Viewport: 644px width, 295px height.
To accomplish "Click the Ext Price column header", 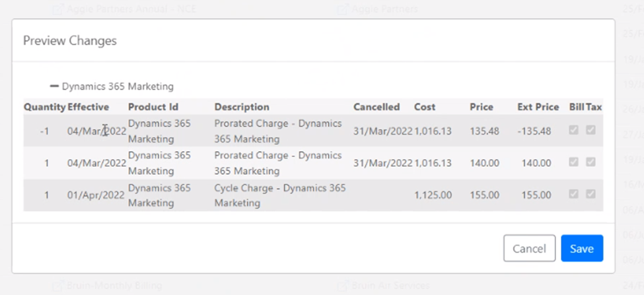I will tap(538, 107).
